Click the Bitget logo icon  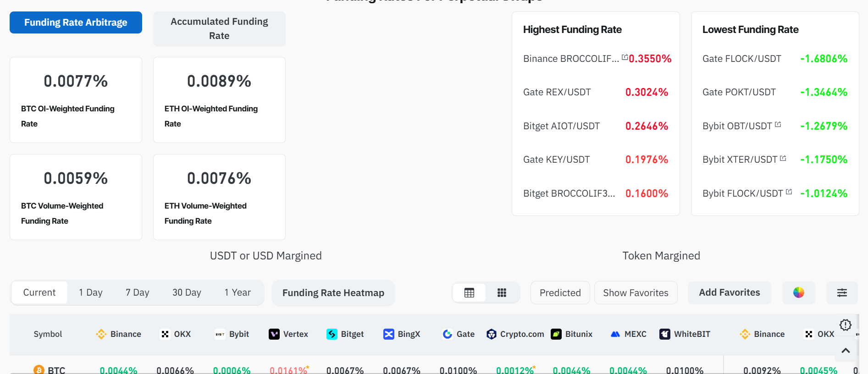pos(332,334)
